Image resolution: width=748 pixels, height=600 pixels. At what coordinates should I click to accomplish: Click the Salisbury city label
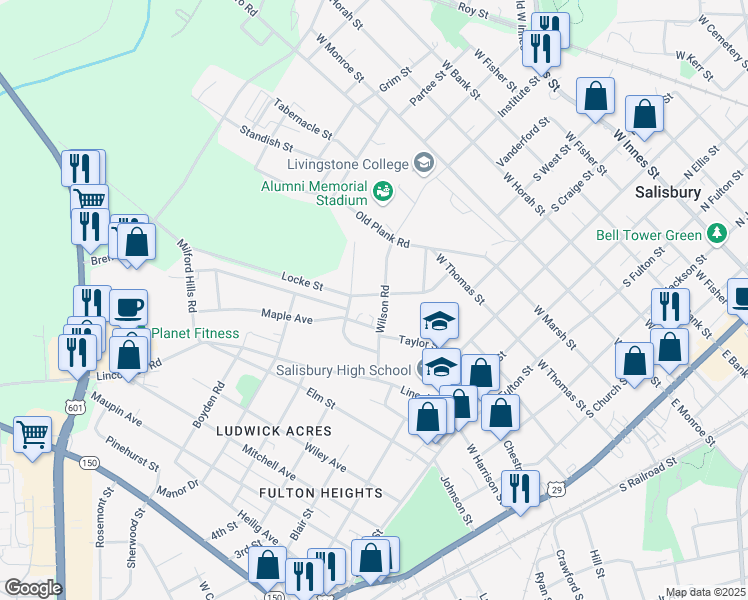coord(668,192)
